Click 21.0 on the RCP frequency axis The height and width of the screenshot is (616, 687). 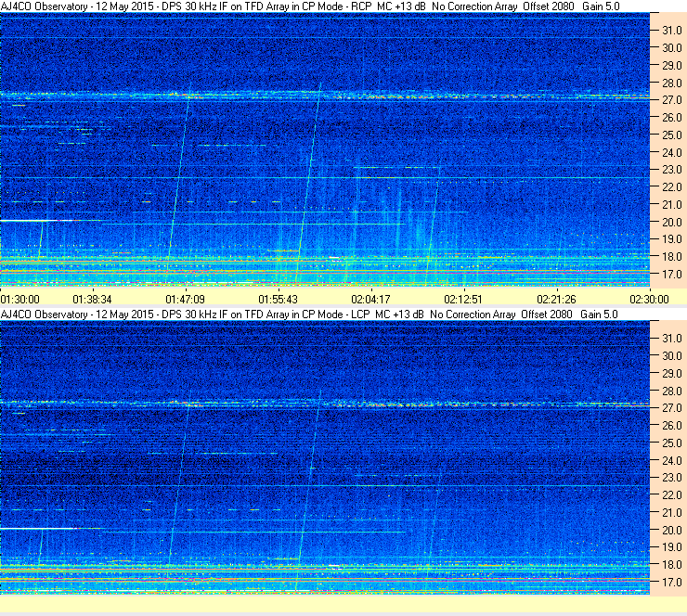coord(671,205)
